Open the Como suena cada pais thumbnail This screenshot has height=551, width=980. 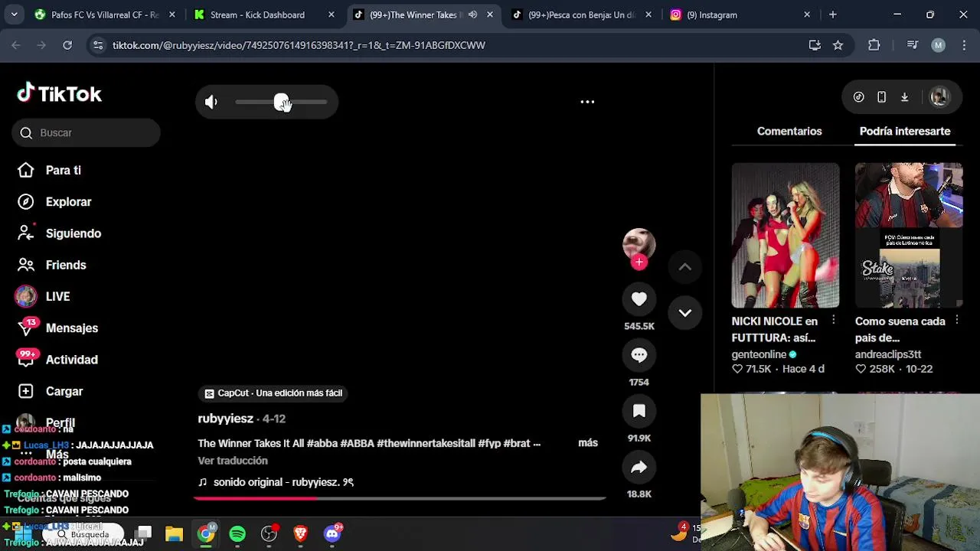[x=909, y=235]
